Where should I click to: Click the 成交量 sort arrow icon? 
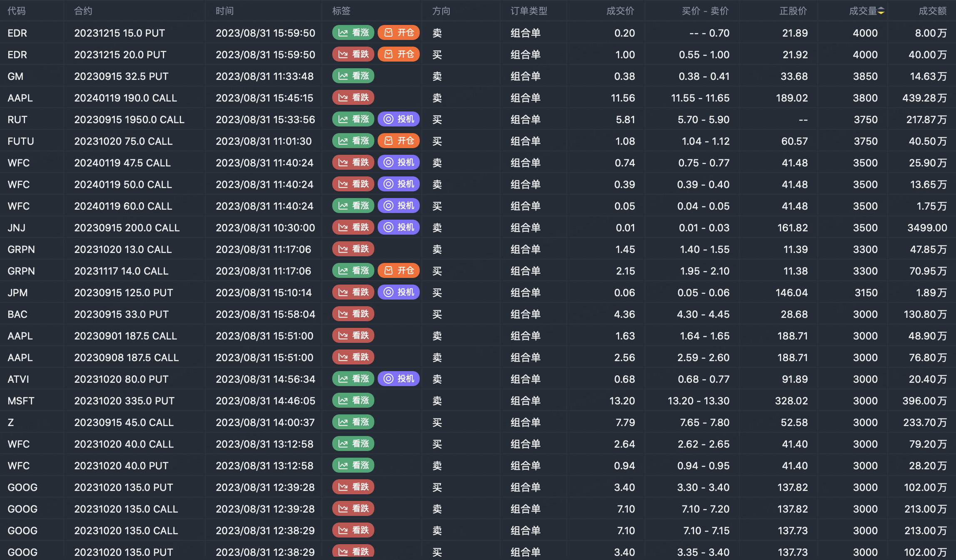click(881, 11)
